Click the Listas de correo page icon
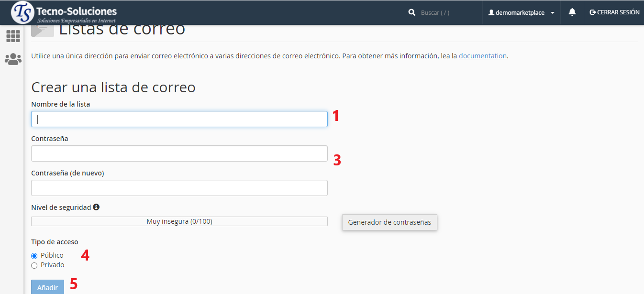This screenshot has width=644, height=294. pyautogui.click(x=42, y=30)
